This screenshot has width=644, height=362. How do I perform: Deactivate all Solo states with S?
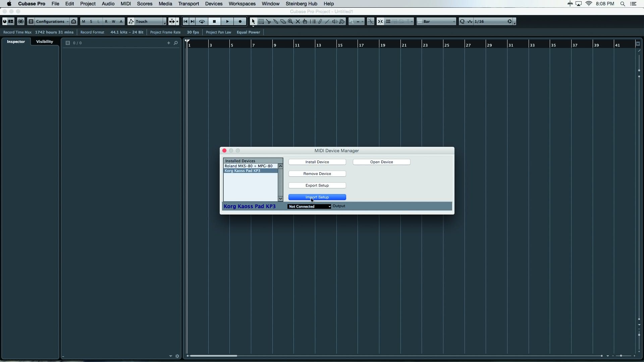tap(91, 21)
